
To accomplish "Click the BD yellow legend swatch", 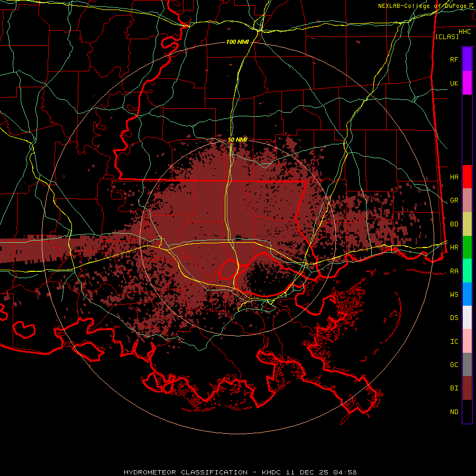I will click(x=467, y=224).
